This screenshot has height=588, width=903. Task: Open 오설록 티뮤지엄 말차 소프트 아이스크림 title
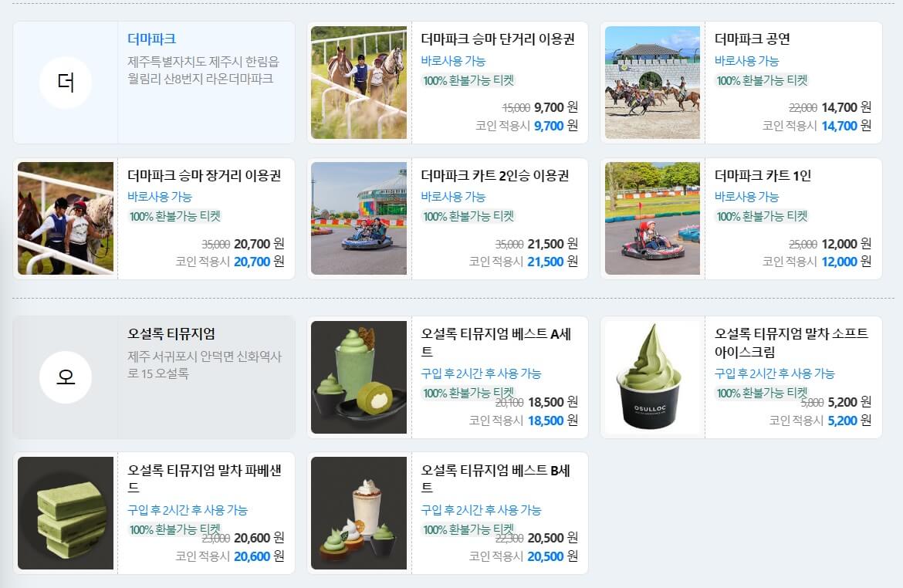pyautogui.click(x=791, y=342)
